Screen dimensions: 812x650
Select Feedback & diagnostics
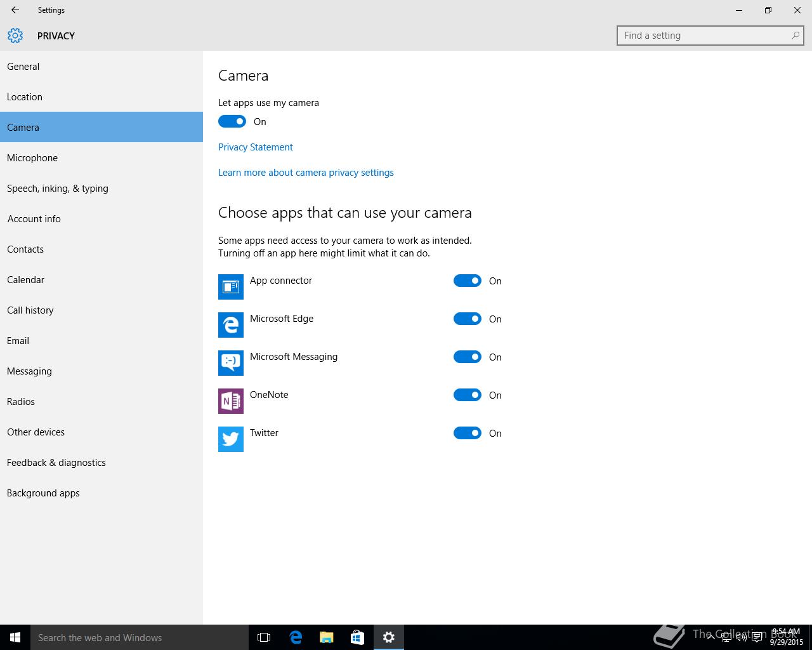pyautogui.click(x=101, y=462)
